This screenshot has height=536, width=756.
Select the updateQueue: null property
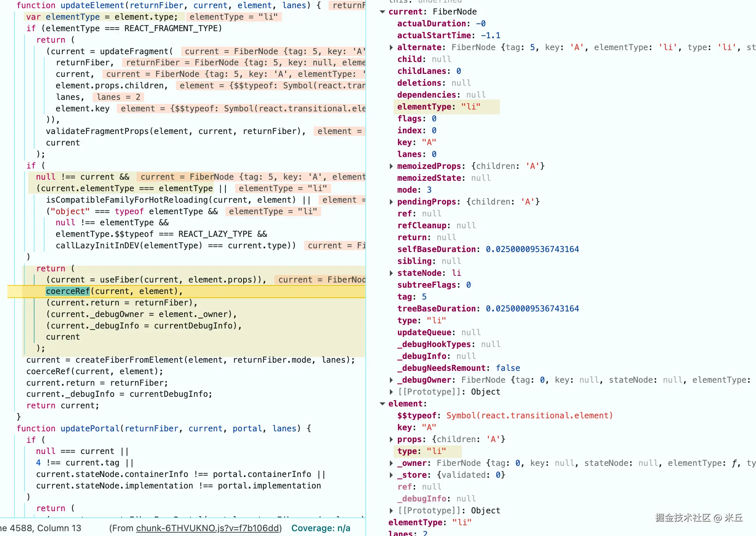439,333
